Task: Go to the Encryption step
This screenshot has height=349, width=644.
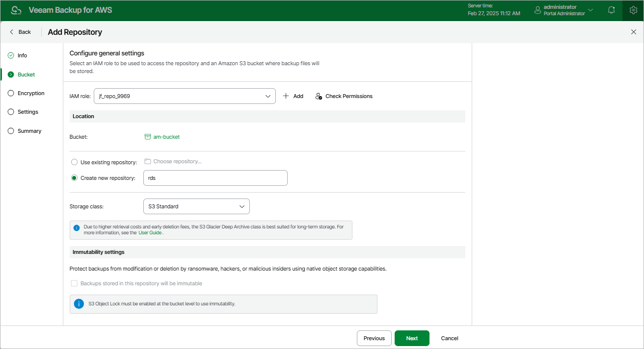Action: coord(31,93)
